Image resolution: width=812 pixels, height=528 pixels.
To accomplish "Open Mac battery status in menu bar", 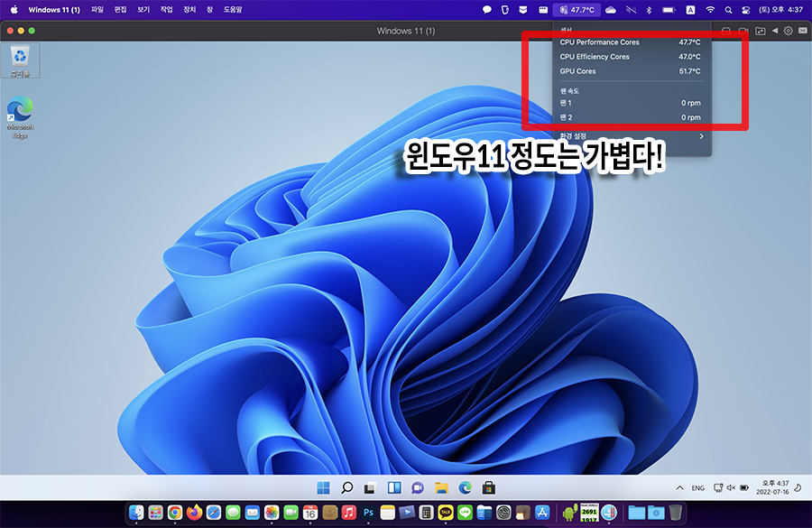I will pos(669,9).
